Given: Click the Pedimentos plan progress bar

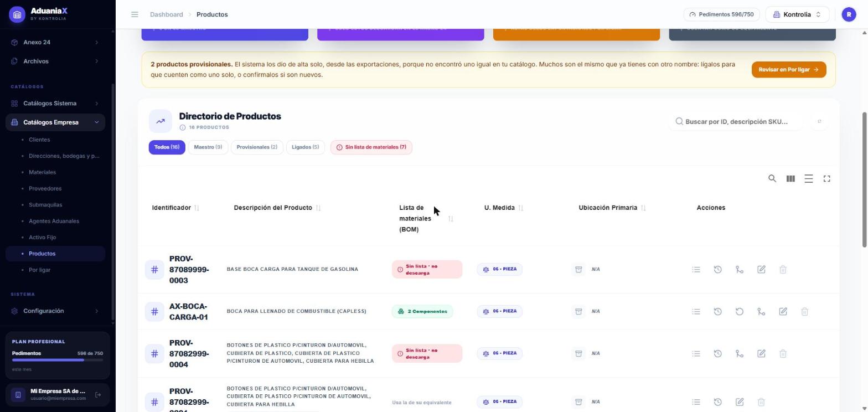Looking at the screenshot, I should (x=58, y=360).
